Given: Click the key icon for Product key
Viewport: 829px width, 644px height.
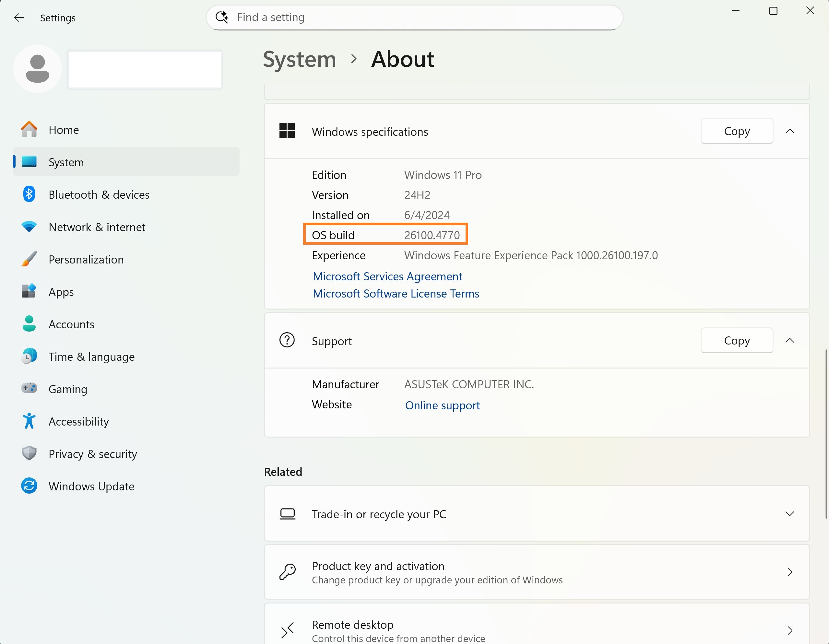Looking at the screenshot, I should tap(287, 571).
